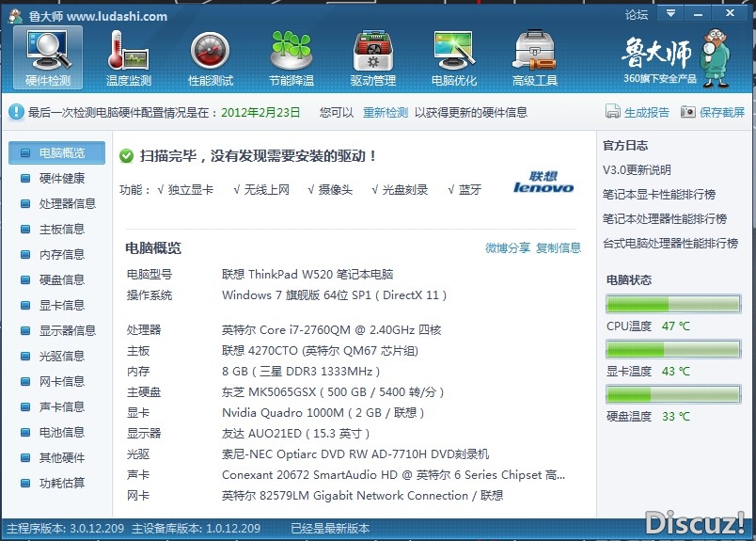The height and width of the screenshot is (541, 756).
Task: Click 重新检测 to rescan hardware
Action: coord(386,113)
